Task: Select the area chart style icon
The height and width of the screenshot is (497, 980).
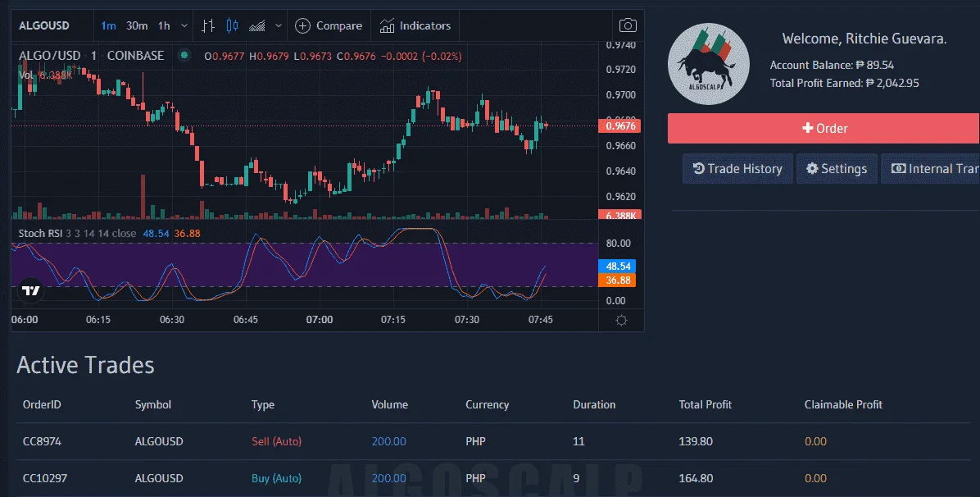Action: pyautogui.click(x=256, y=25)
